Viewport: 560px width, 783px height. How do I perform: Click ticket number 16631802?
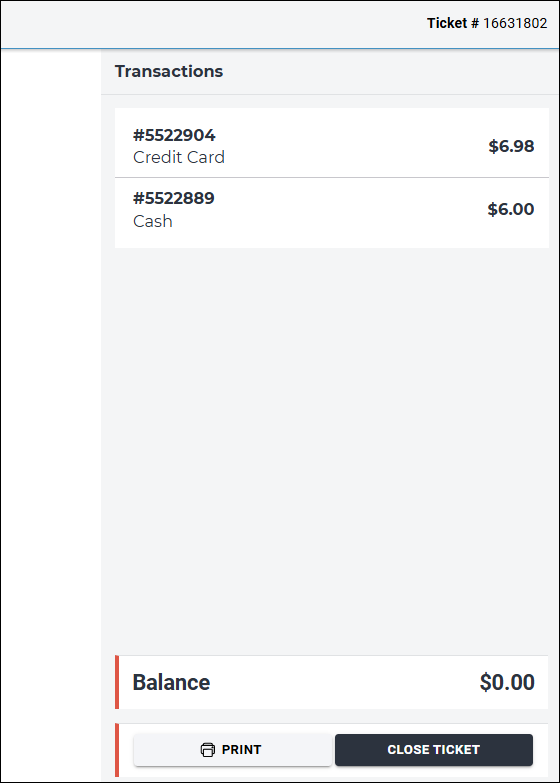click(515, 23)
